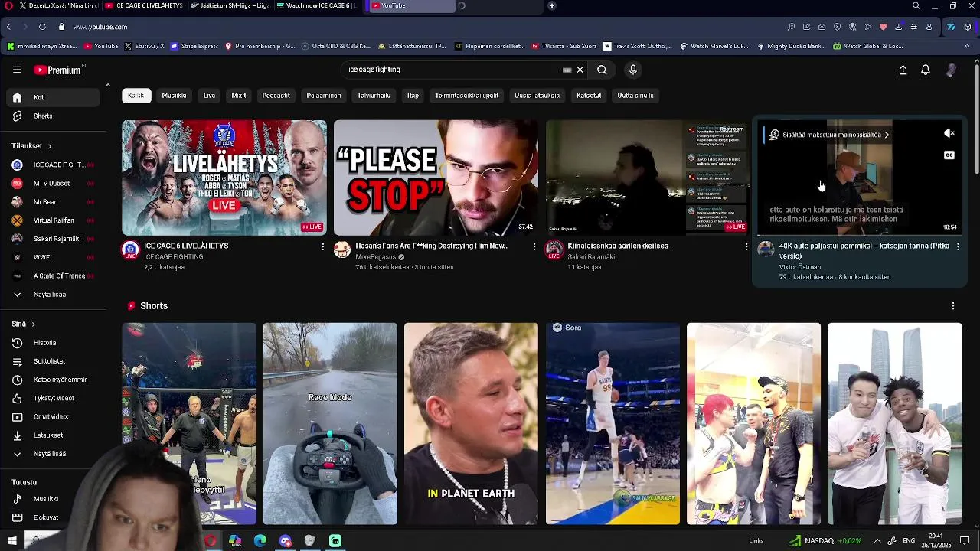Select the Toimintaseikkailupelit filter chip
Viewport: 980px width, 551px height.
coord(466,96)
